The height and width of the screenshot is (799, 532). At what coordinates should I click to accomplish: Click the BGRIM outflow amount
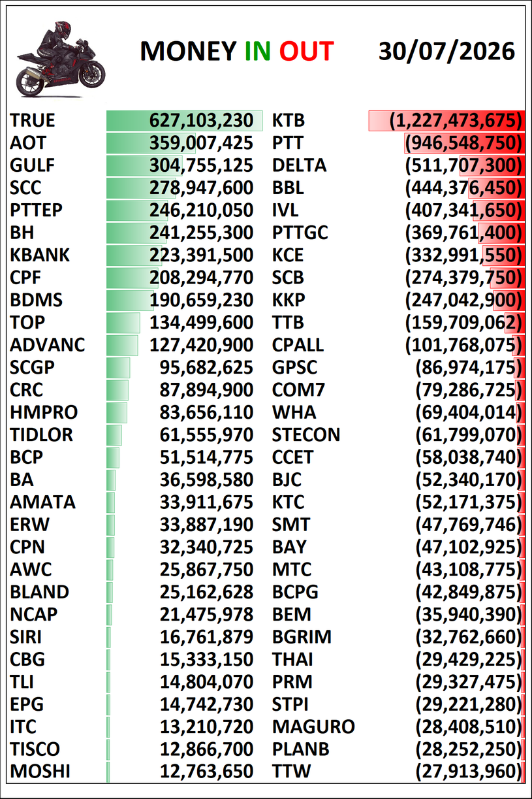pos(470,636)
